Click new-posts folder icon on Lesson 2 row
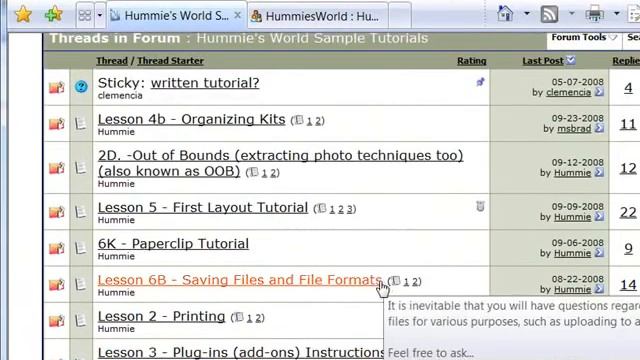 [x=57, y=320]
